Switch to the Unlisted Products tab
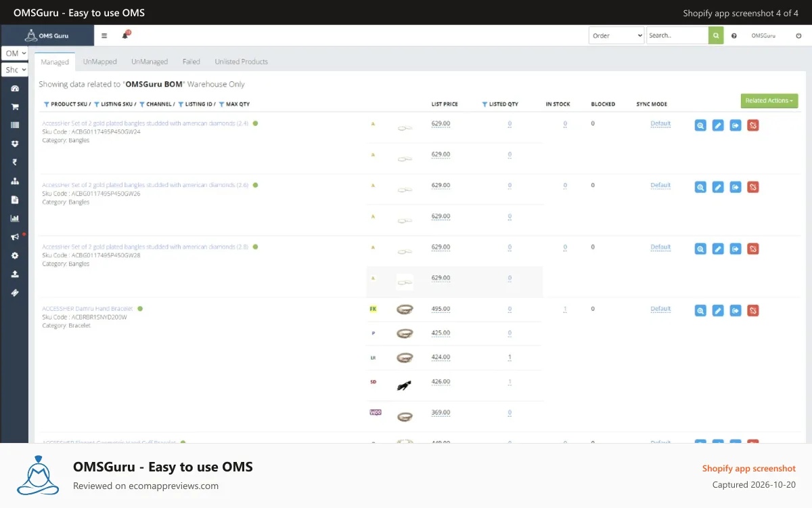The height and width of the screenshot is (508, 812). click(242, 62)
